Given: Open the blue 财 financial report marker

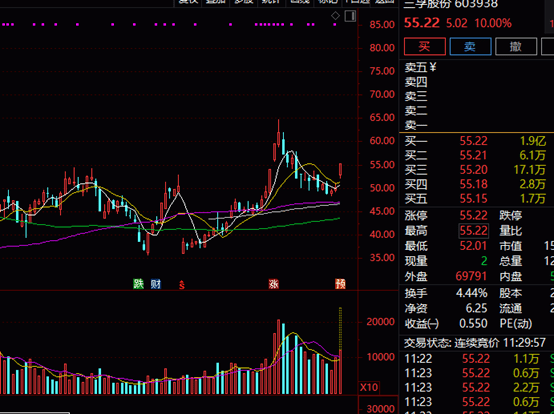Looking at the screenshot, I should pos(155,284).
